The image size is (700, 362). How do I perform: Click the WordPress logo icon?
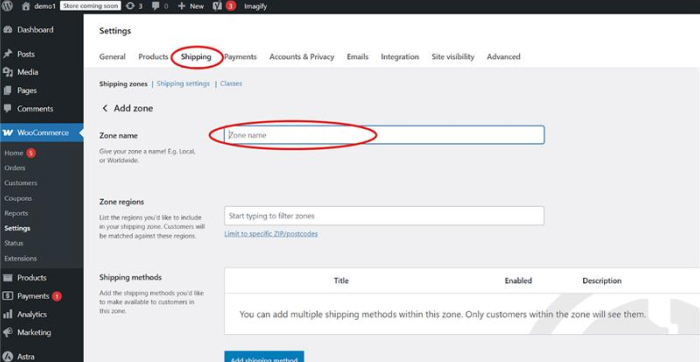pos(8,6)
